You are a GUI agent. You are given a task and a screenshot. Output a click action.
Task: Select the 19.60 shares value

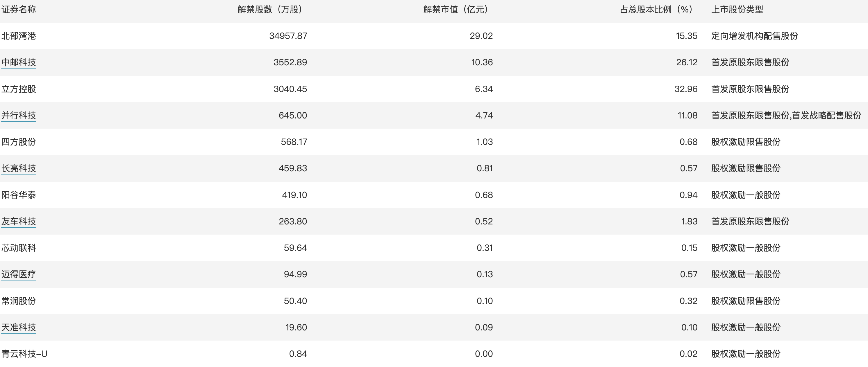[x=296, y=327]
